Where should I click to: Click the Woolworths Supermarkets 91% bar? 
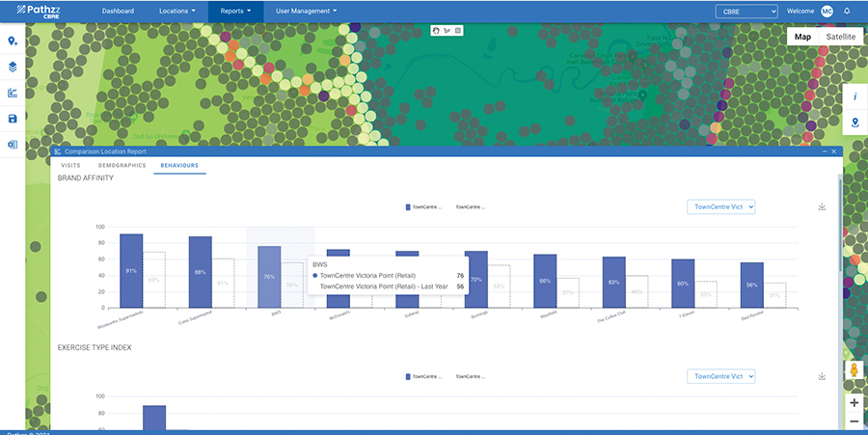(131, 270)
